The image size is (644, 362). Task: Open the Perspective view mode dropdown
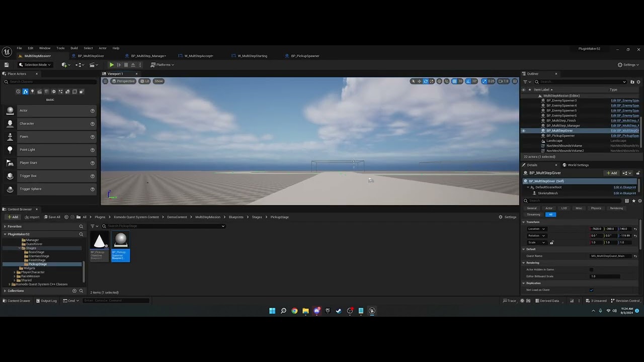123,81
